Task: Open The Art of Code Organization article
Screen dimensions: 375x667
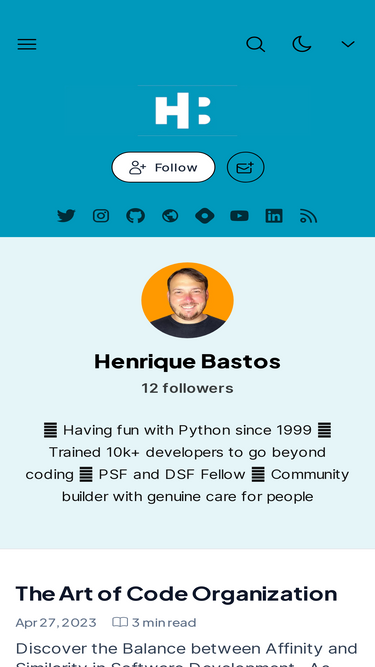Action: 176,594
